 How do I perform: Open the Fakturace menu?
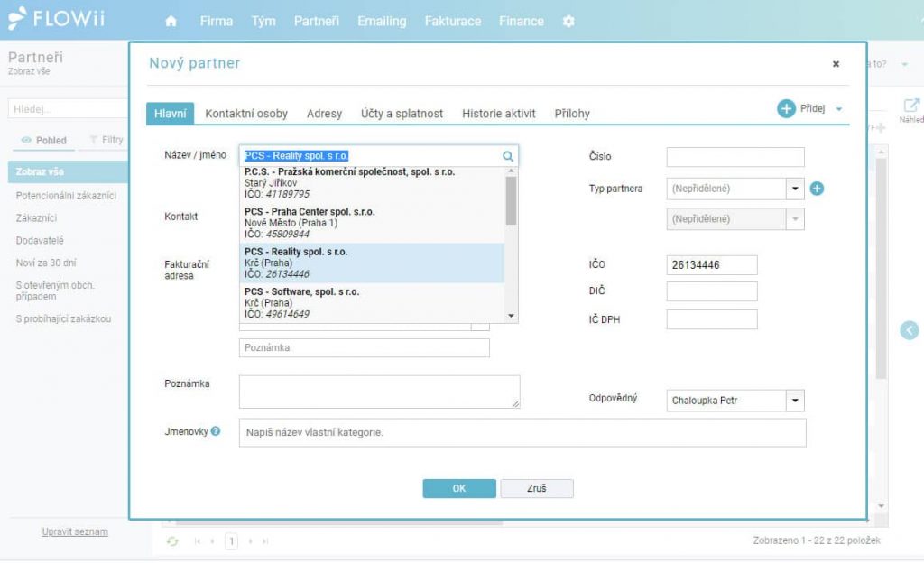453,21
